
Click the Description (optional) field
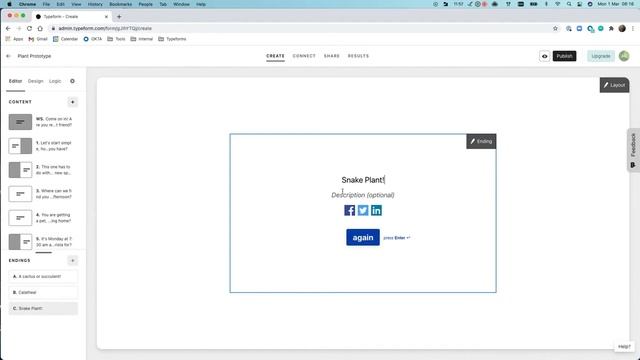click(363, 195)
